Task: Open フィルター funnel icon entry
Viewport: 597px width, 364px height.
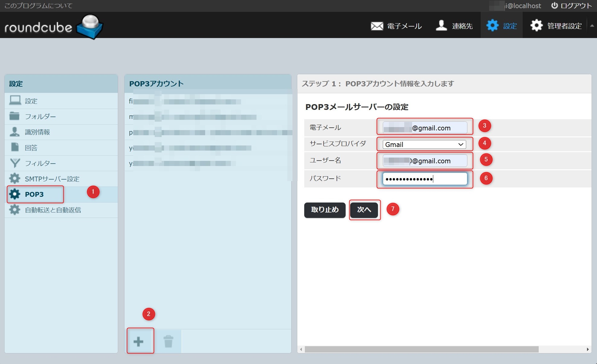Action: (15, 163)
